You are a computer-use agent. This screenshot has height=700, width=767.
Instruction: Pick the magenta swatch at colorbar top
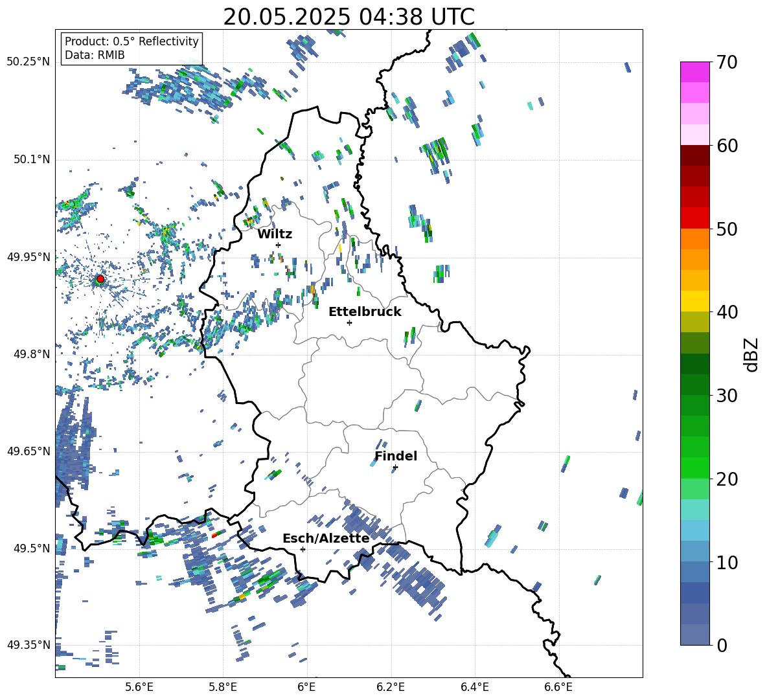pos(694,72)
